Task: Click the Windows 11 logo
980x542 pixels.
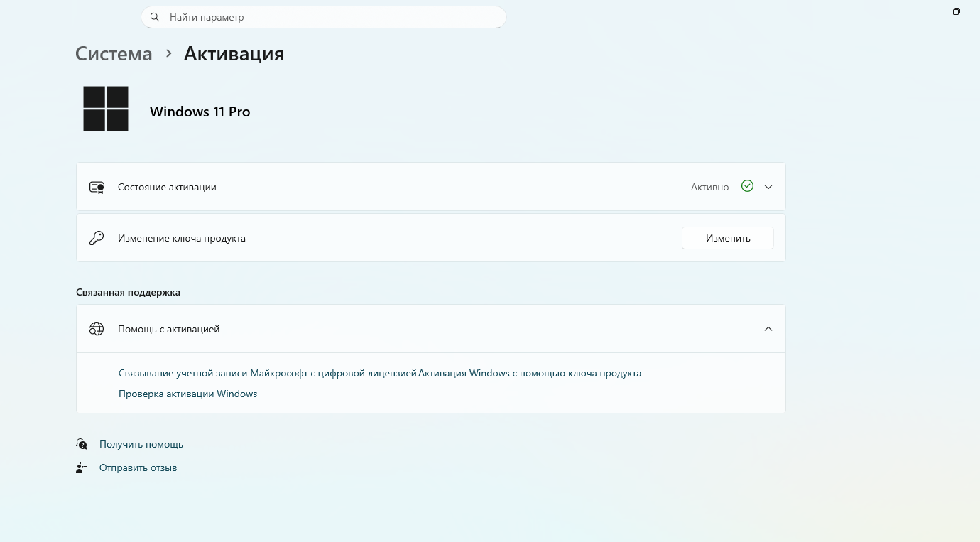Action: 106,109
